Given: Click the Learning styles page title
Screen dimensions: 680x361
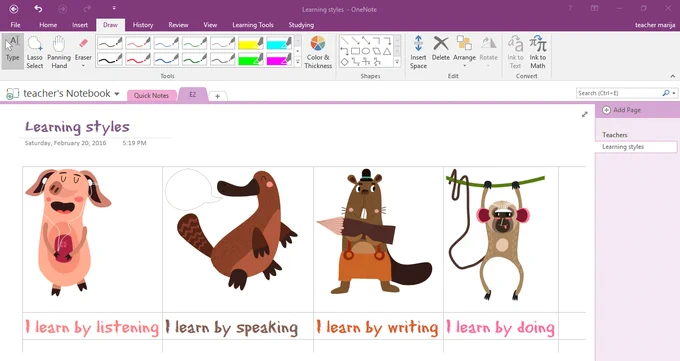Looking at the screenshot, I should (x=77, y=127).
